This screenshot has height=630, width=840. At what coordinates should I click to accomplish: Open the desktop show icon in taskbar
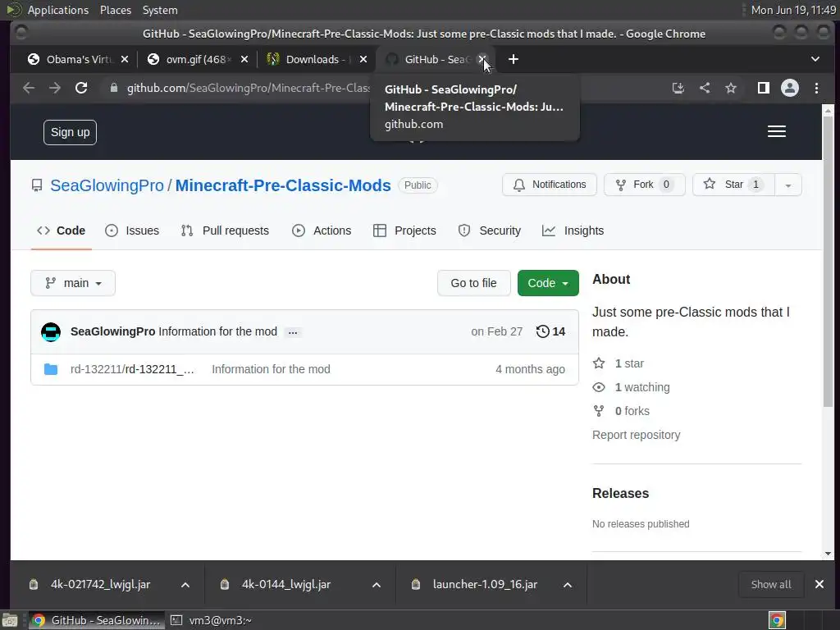pos(10,620)
